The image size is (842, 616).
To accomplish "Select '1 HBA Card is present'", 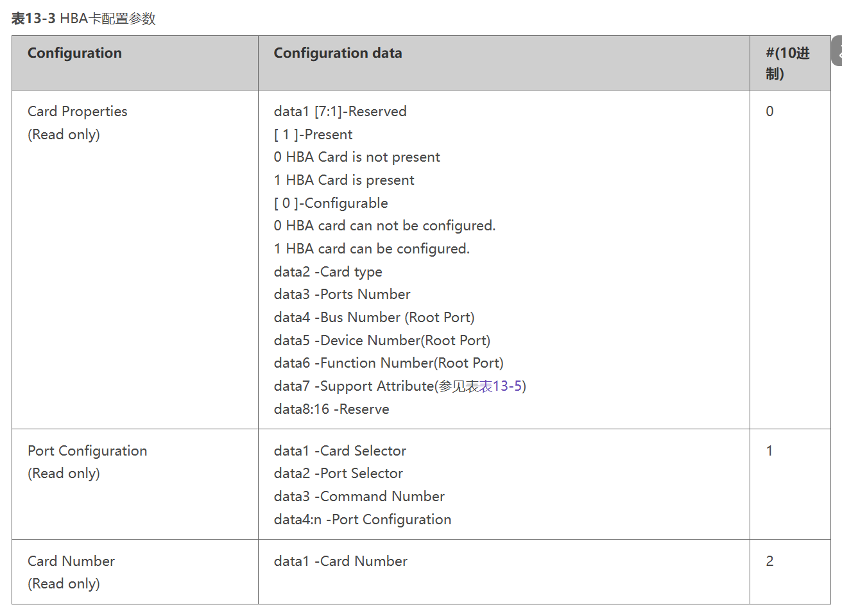I will click(344, 180).
